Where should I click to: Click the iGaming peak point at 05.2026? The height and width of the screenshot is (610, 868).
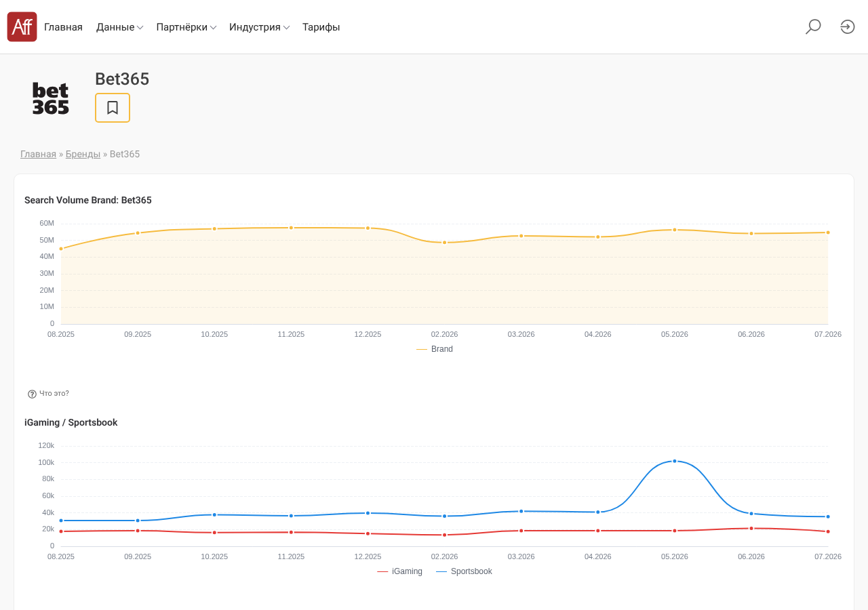(x=675, y=461)
